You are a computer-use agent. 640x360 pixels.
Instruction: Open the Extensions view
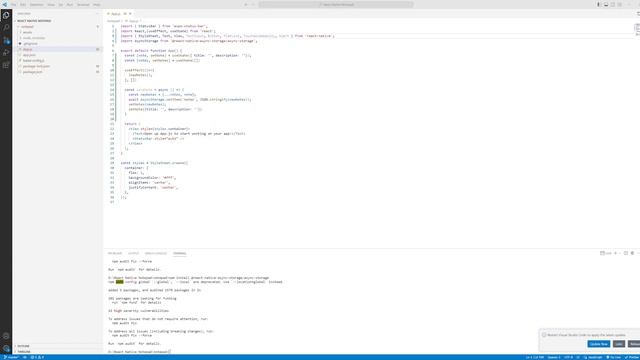pyautogui.click(x=6, y=65)
